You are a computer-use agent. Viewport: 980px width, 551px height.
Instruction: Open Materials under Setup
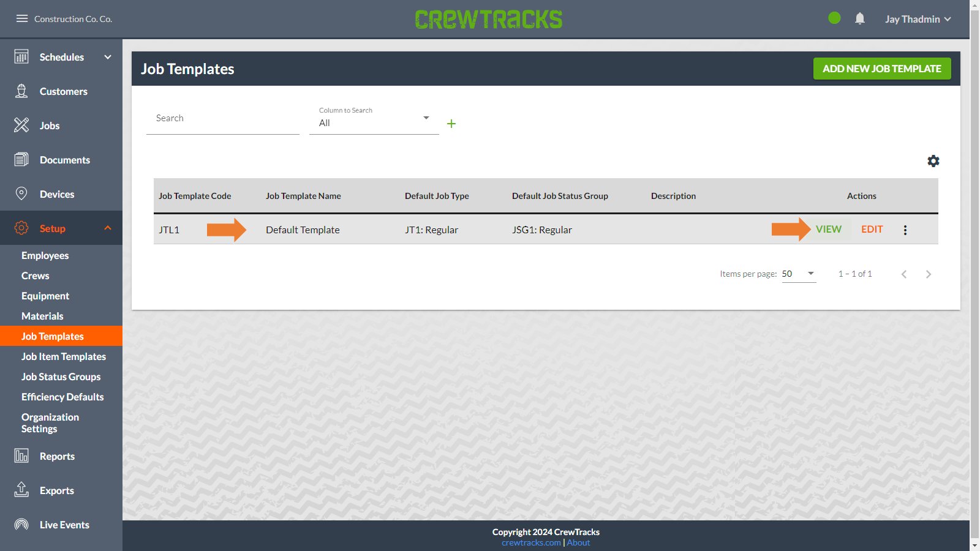coord(42,316)
